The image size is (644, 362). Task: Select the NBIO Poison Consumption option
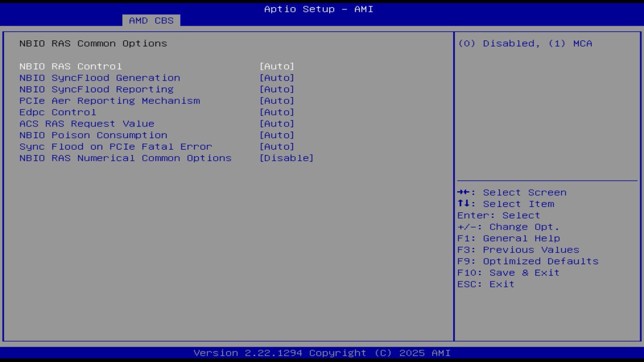point(93,135)
